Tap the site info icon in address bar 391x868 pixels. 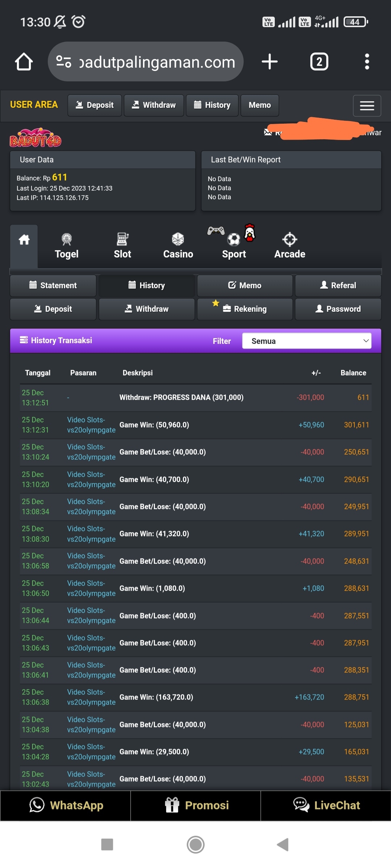pyautogui.click(x=64, y=62)
